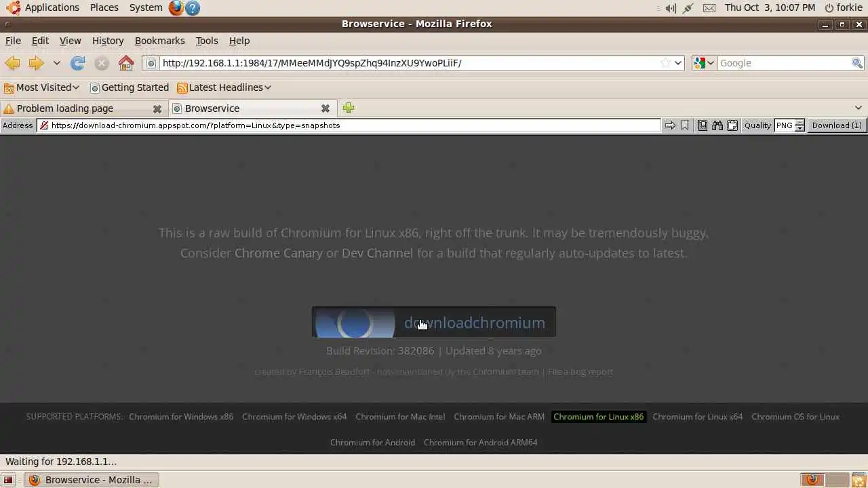Open a new tab with the plus icon
Viewport: 868px width, 488px height.
pyautogui.click(x=349, y=108)
